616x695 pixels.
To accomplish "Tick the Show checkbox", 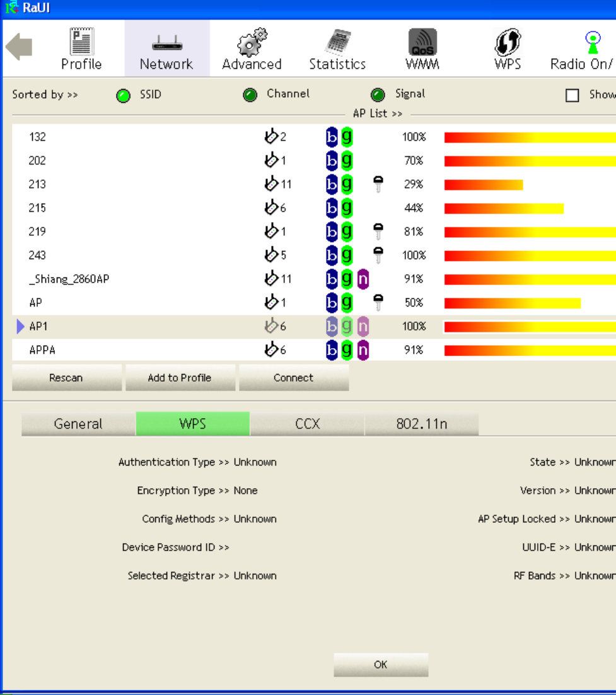I will [572, 95].
